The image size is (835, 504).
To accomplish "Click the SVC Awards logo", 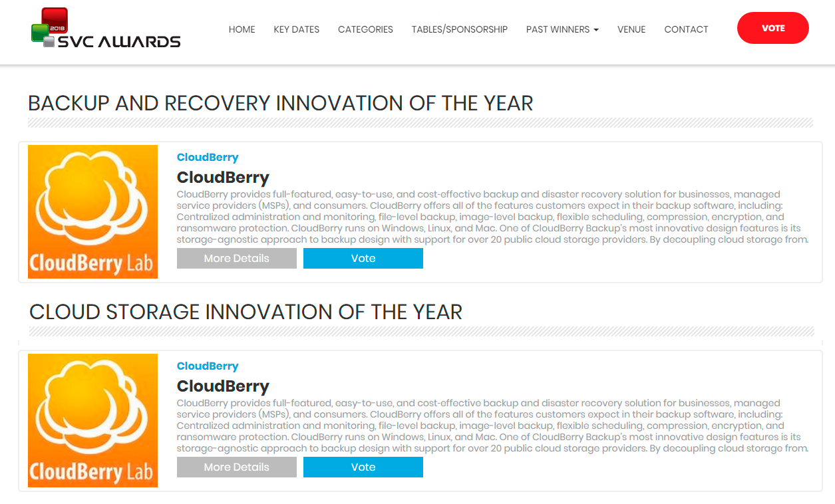I will point(106,29).
